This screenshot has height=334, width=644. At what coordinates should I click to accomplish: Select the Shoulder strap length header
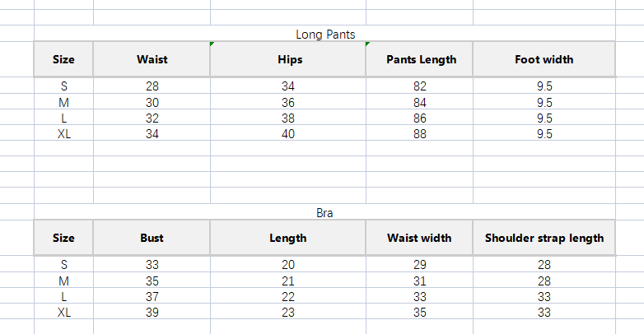(x=544, y=238)
